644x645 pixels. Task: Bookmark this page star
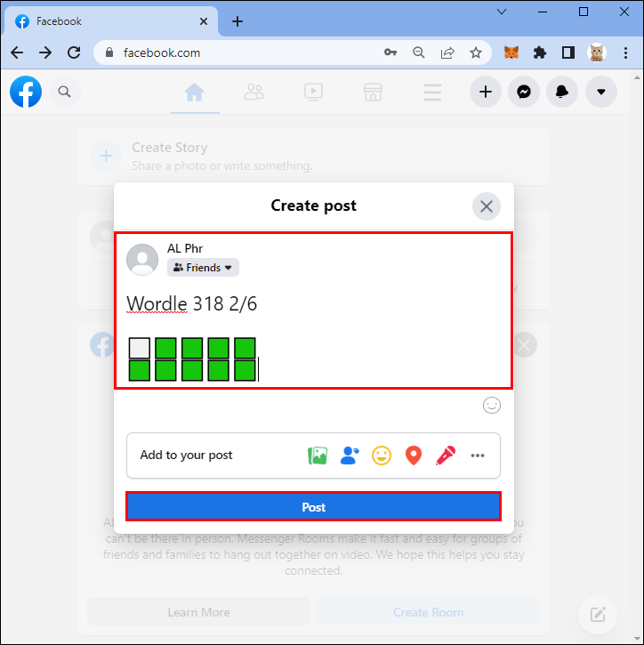coord(476,52)
